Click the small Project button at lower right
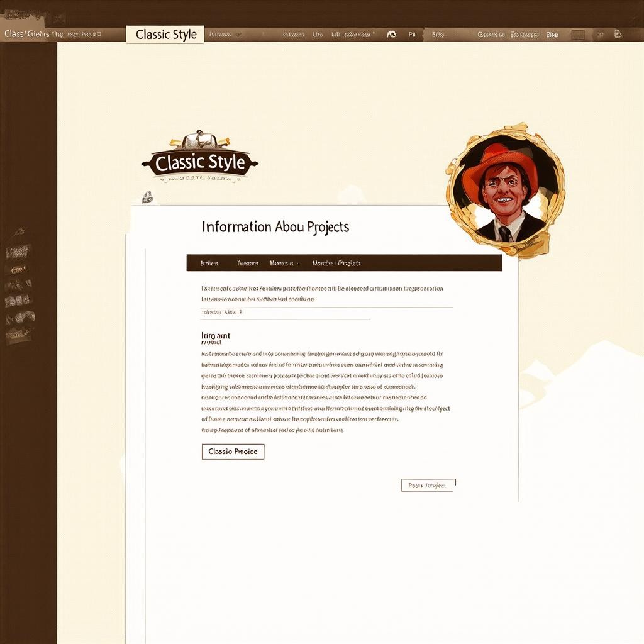644x644 pixels. [428, 485]
